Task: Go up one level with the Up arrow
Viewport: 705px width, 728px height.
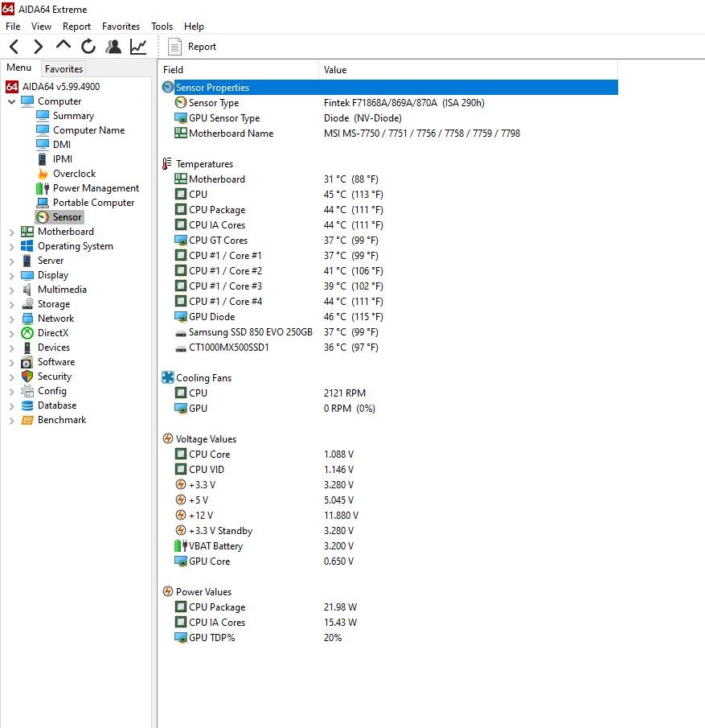Action: tap(64, 46)
